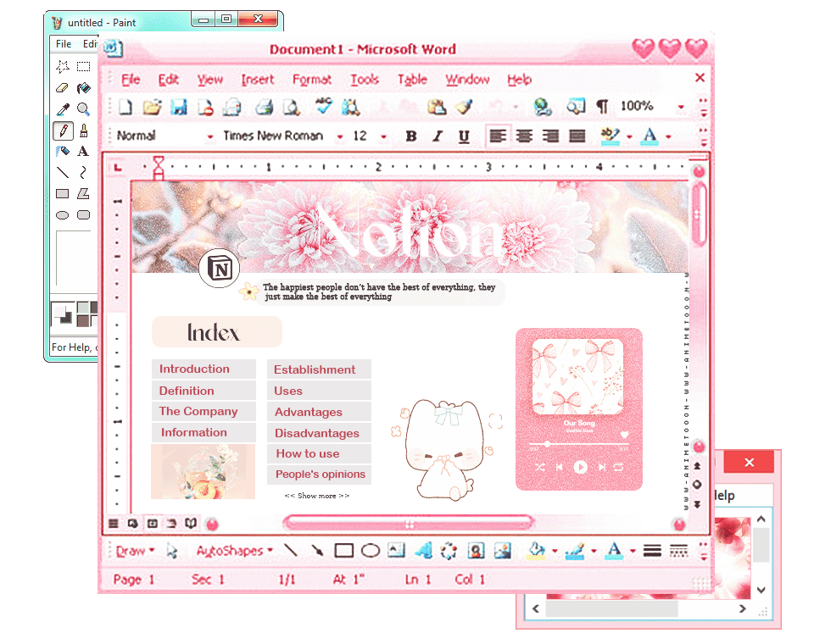Align text left in Word toolbar
This screenshot has width=814, height=644.
498,136
